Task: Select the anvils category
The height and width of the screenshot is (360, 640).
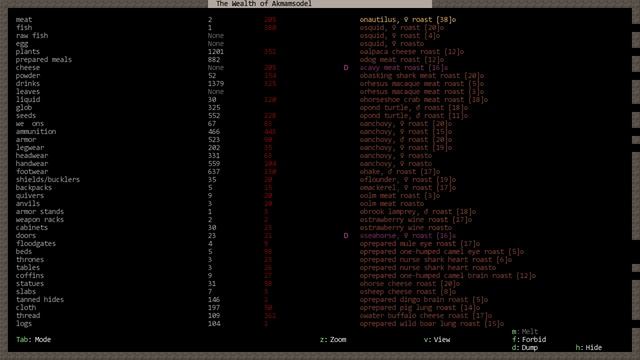Action: 28,203
